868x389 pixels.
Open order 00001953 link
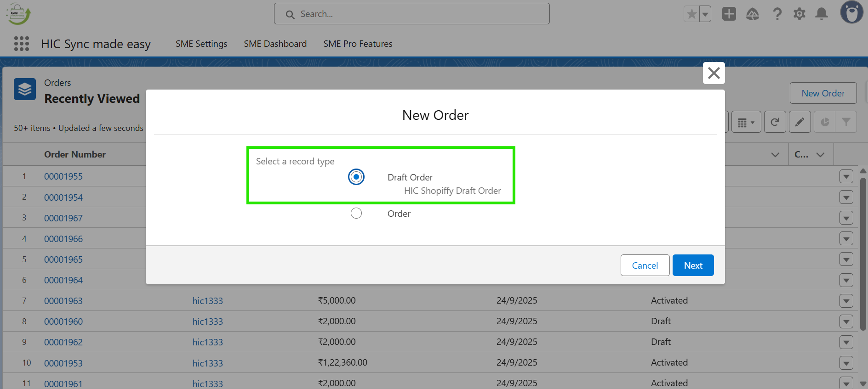[x=63, y=363]
